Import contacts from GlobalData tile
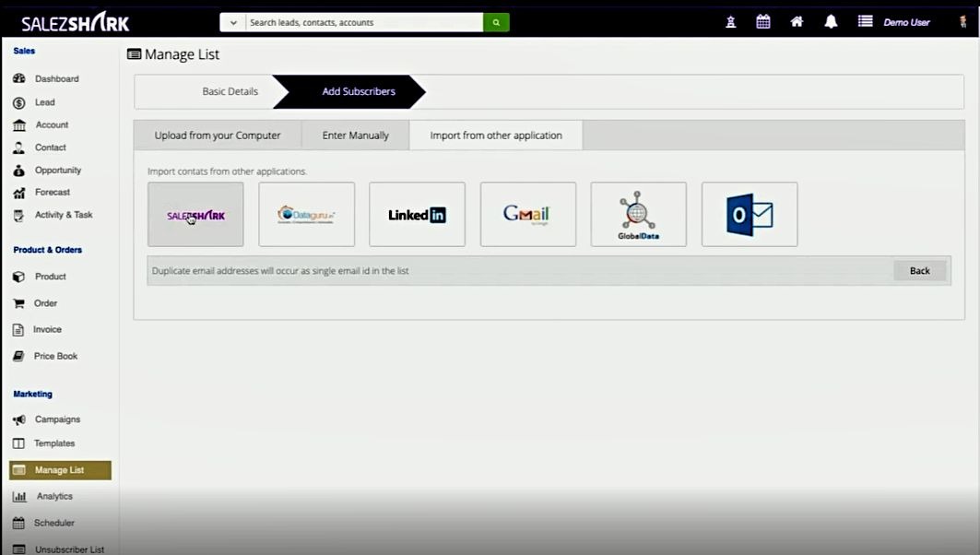The height and width of the screenshot is (555, 980). point(639,215)
